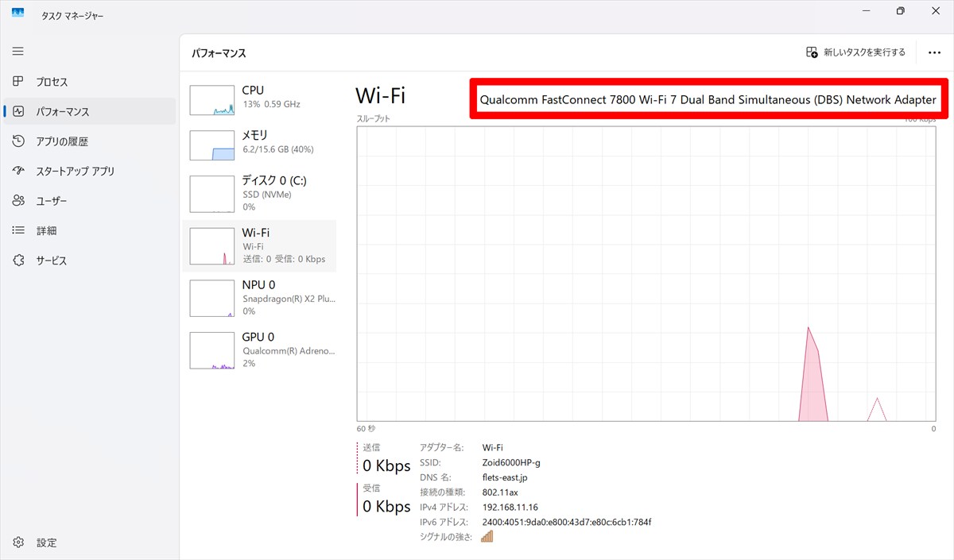
Task: Open the サービス services icon
Action: click(x=18, y=261)
